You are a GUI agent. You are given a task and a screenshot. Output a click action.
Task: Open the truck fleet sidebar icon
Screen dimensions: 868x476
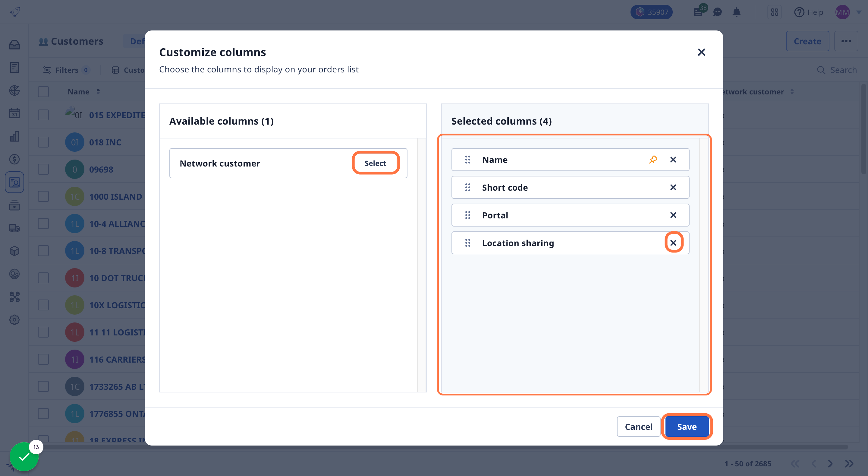(x=14, y=228)
